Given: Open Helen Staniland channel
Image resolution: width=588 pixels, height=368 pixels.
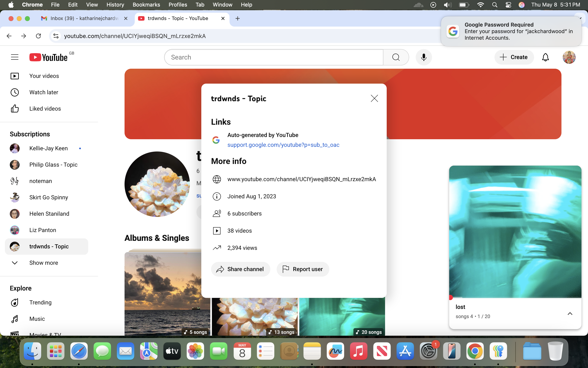Looking at the screenshot, I should point(46,213).
